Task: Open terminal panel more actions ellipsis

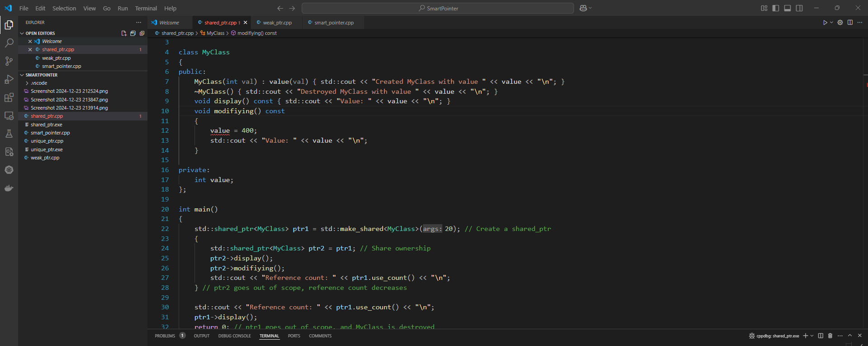Action: coord(840,336)
